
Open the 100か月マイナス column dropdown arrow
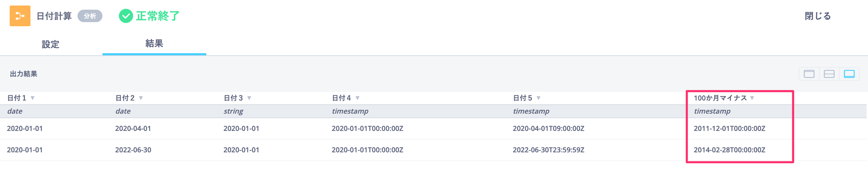752,98
